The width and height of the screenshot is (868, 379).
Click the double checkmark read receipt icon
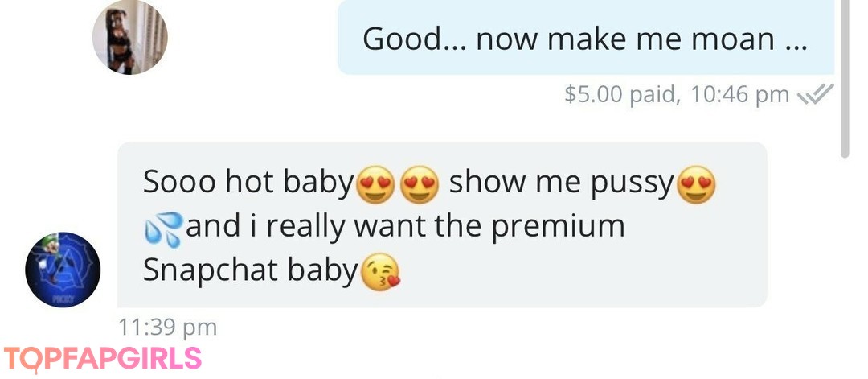815,93
